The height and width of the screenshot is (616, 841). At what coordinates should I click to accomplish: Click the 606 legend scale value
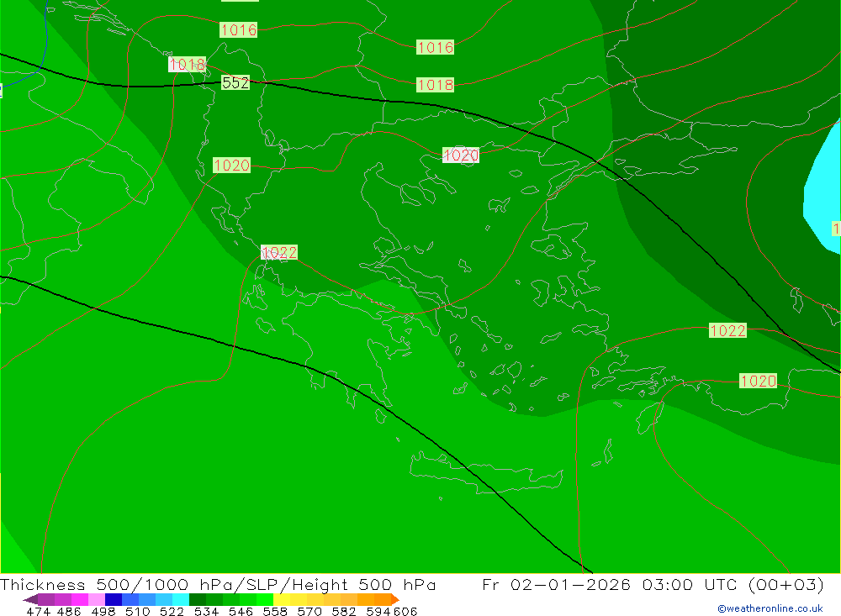pos(405,612)
